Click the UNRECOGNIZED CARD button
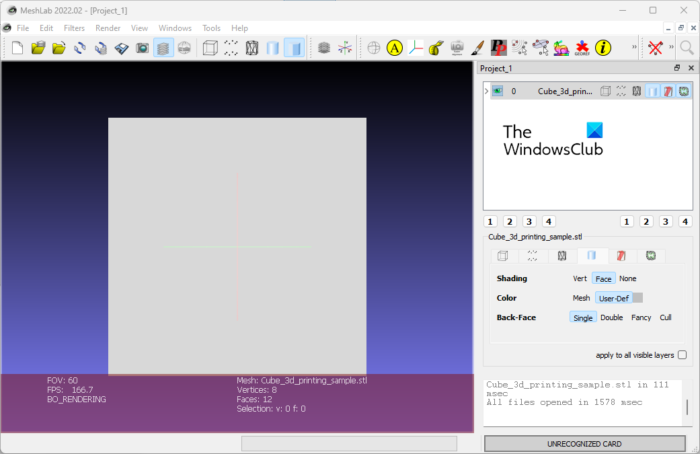Image resolution: width=700 pixels, height=454 pixels. click(585, 444)
